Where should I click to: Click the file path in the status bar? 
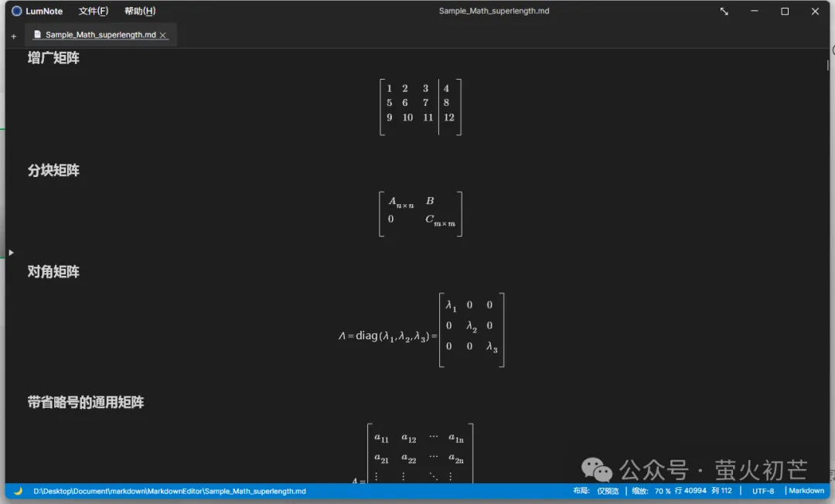coord(169,491)
